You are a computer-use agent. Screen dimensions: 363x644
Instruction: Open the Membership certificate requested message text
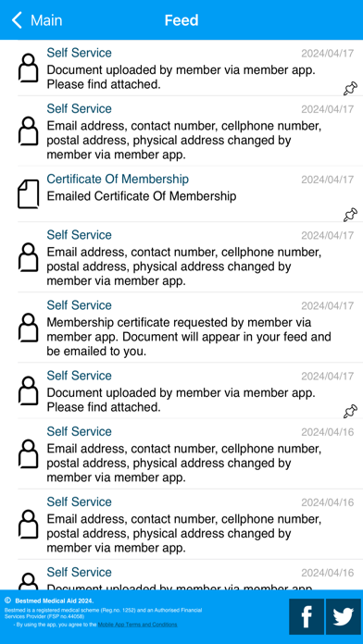pyautogui.click(x=189, y=337)
